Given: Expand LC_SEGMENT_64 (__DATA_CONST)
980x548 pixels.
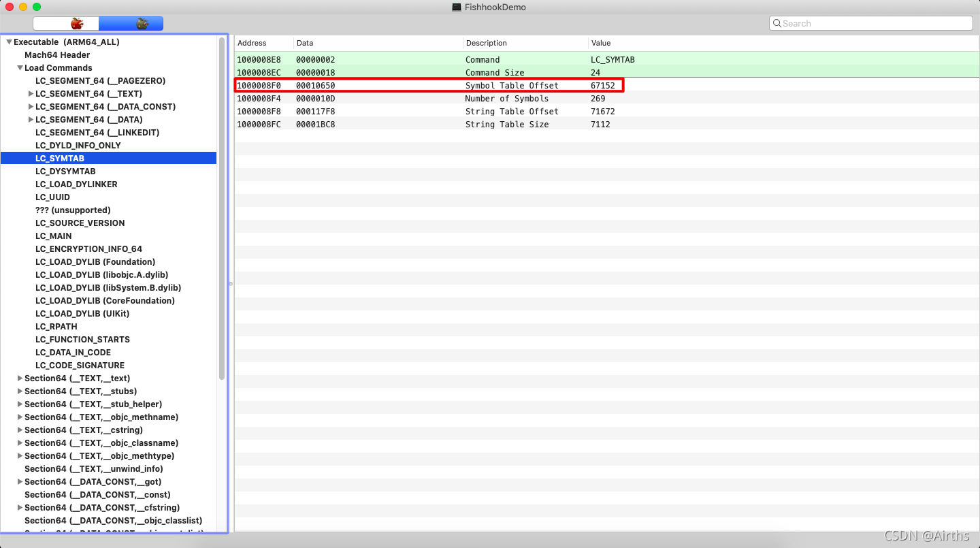Looking at the screenshot, I should click(x=31, y=107).
